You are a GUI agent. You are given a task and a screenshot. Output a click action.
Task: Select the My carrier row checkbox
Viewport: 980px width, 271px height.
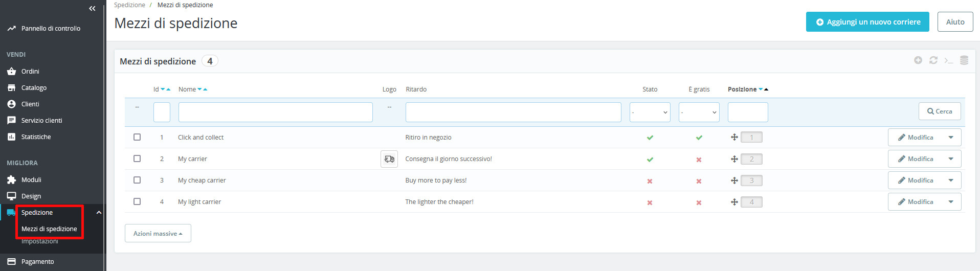(x=137, y=159)
